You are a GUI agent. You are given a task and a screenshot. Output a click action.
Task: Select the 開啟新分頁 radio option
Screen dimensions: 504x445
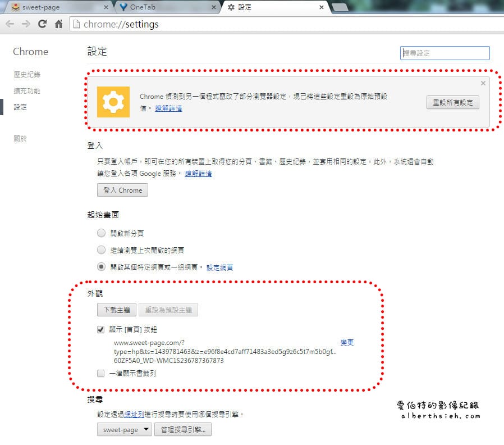click(101, 233)
